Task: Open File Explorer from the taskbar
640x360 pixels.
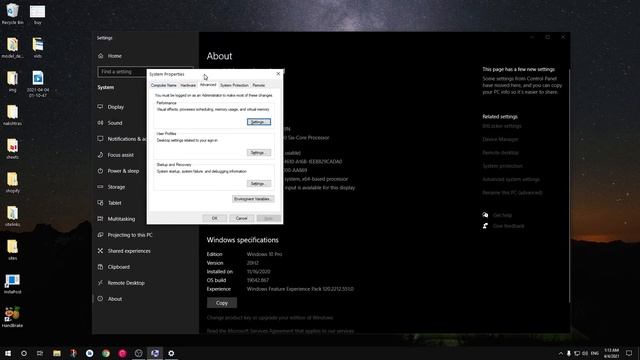Action: (x=57, y=353)
